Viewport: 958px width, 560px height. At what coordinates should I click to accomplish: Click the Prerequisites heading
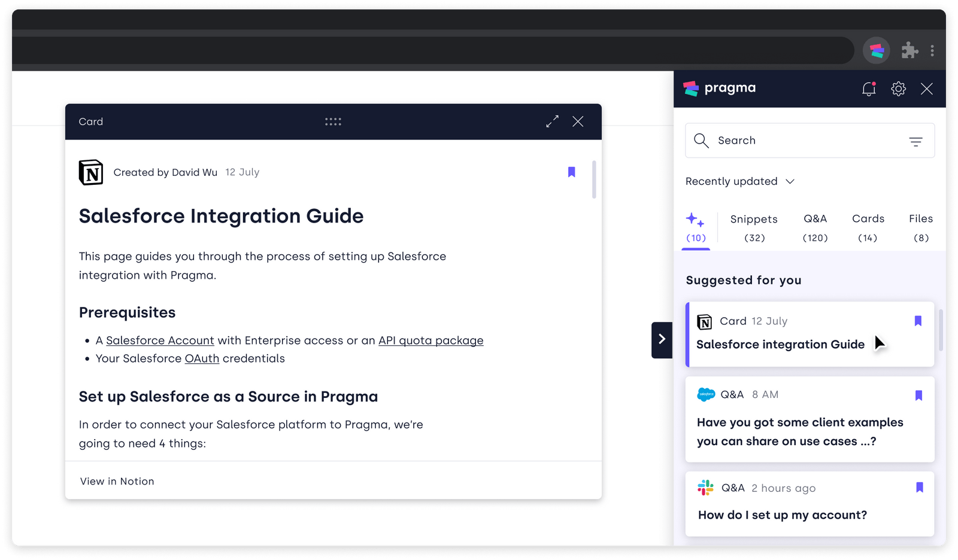click(127, 312)
